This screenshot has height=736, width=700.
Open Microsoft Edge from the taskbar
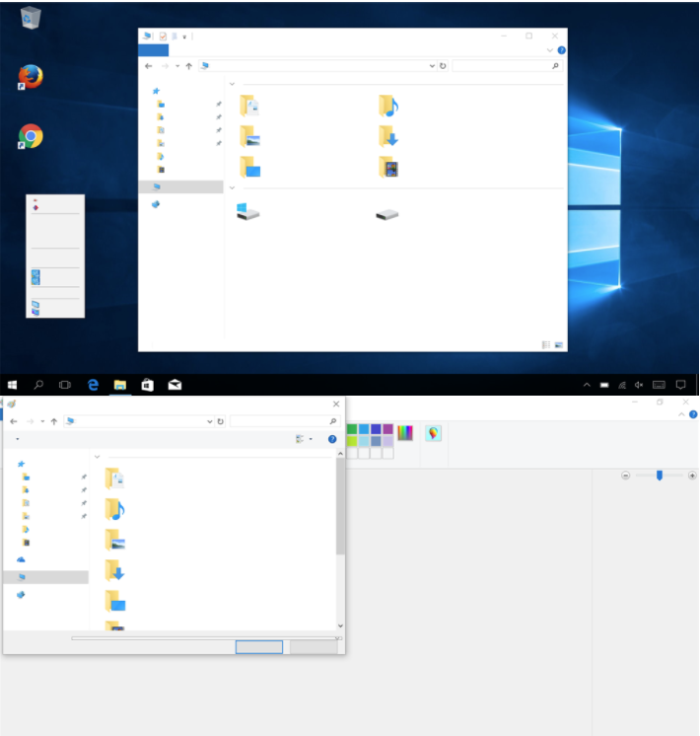click(x=93, y=385)
